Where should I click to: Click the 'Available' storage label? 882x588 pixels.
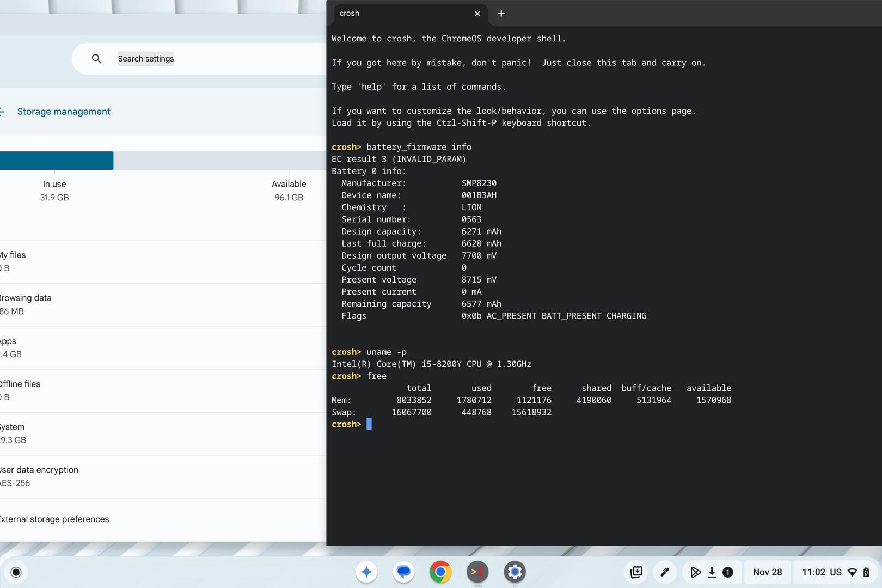(289, 184)
